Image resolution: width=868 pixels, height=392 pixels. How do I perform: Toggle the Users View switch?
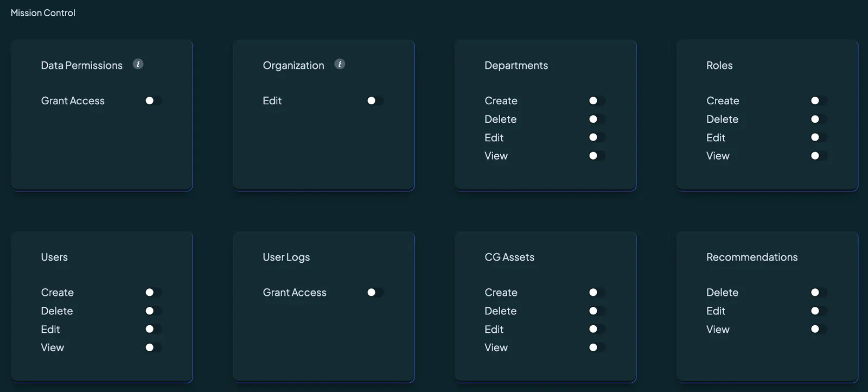[x=154, y=347]
